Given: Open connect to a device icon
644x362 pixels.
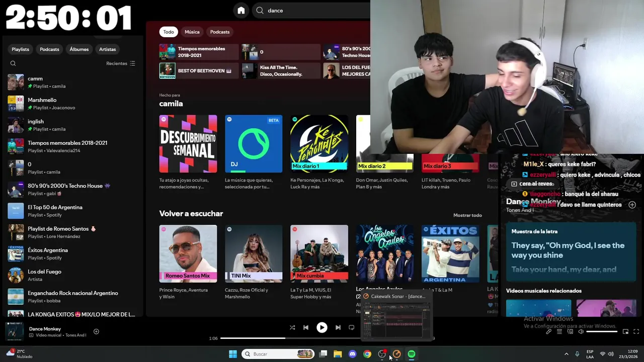Looking at the screenshot, I should tap(570, 331).
